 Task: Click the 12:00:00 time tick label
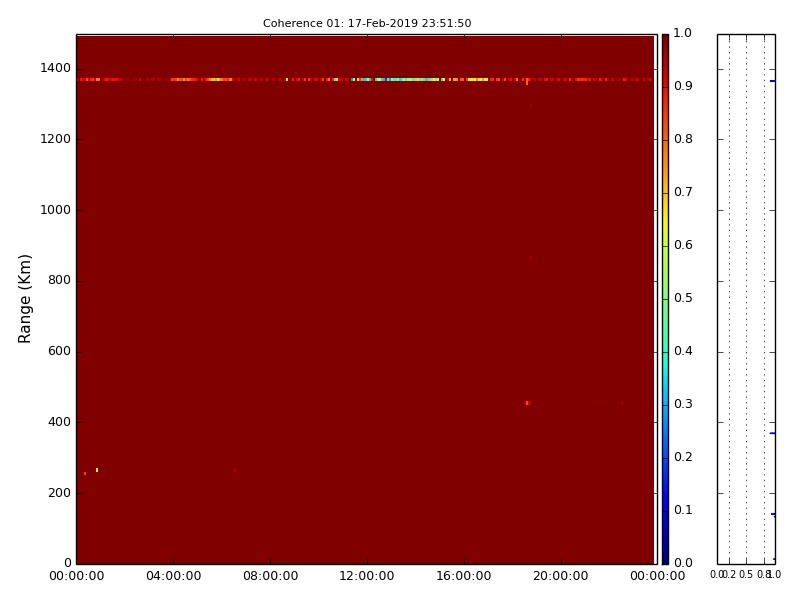(x=367, y=576)
